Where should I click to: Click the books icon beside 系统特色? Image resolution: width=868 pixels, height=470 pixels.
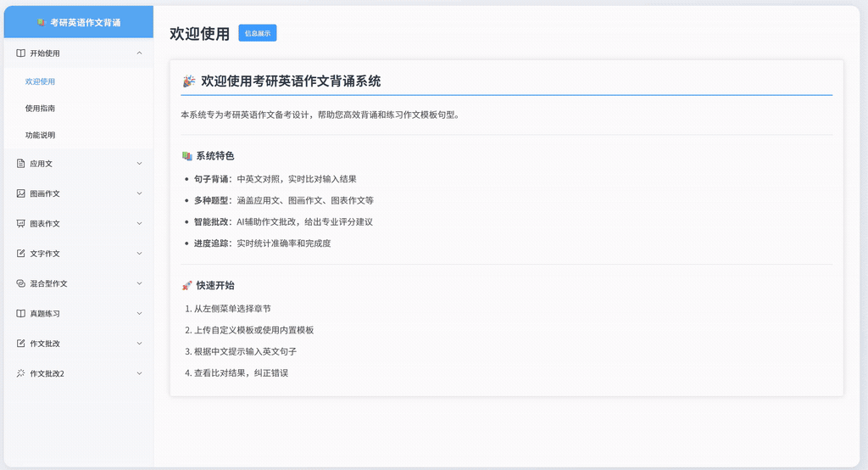pyautogui.click(x=187, y=156)
